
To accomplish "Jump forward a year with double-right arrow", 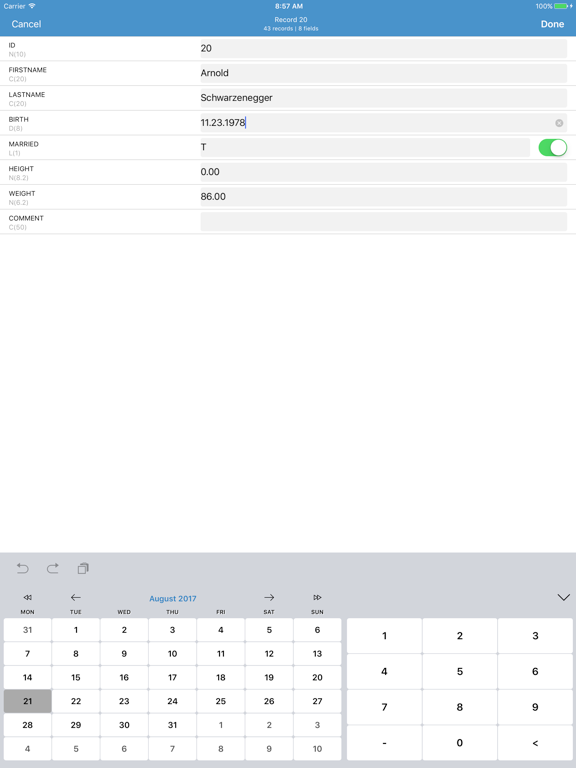I will (317, 598).
